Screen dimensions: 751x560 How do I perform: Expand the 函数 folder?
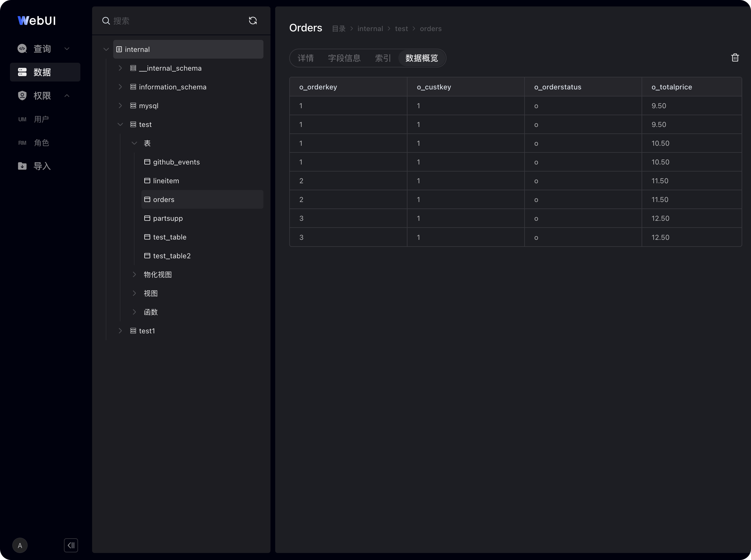tap(134, 312)
